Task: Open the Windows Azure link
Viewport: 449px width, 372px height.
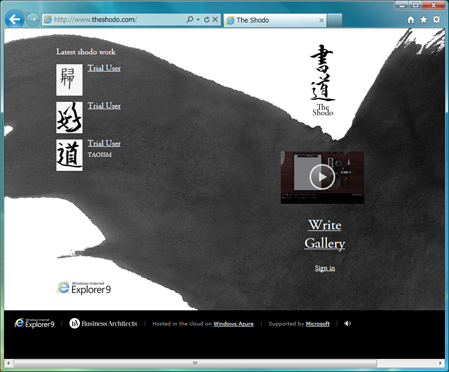Action: coord(233,324)
